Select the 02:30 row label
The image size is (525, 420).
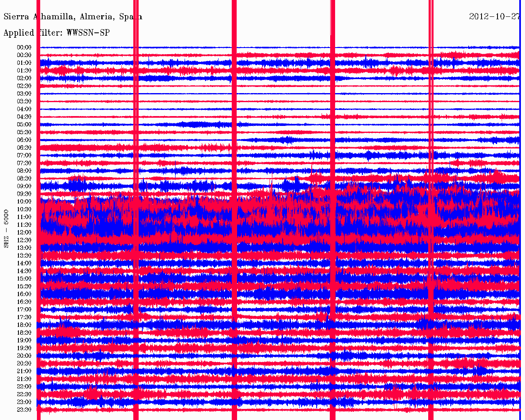(24, 86)
